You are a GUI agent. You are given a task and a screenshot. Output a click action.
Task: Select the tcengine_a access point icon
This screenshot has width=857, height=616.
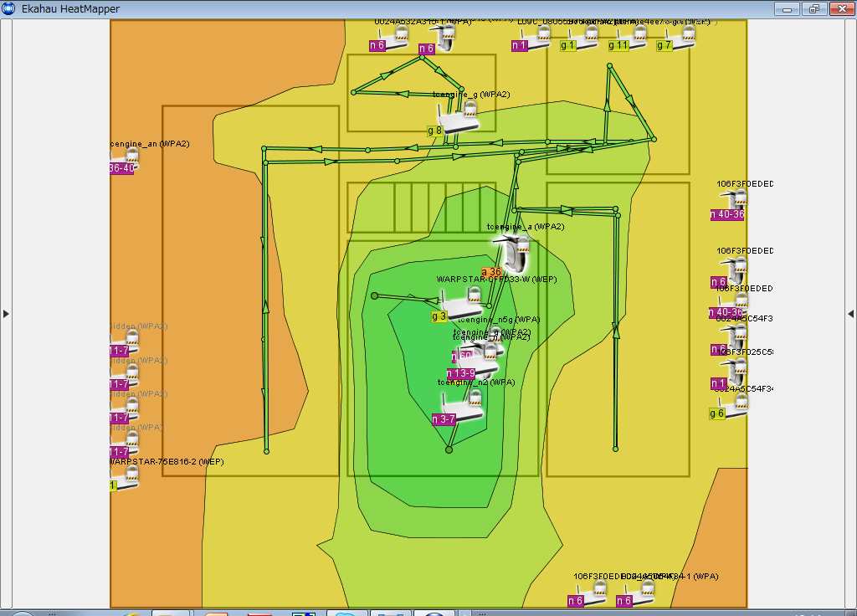pyautogui.click(x=513, y=253)
